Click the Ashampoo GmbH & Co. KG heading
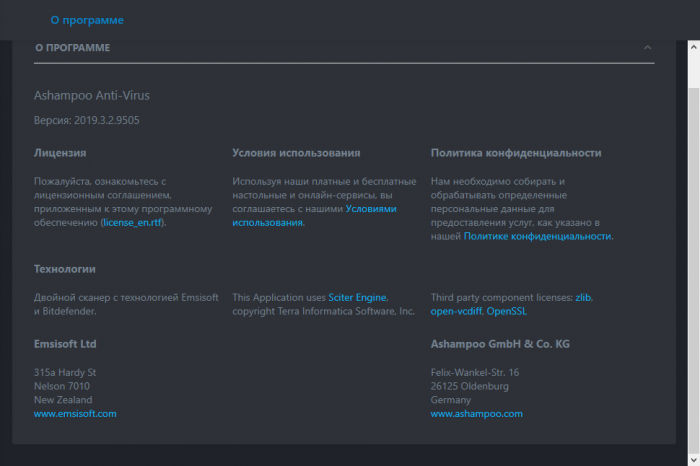Viewport: 700px width, 466px height. coord(500,344)
